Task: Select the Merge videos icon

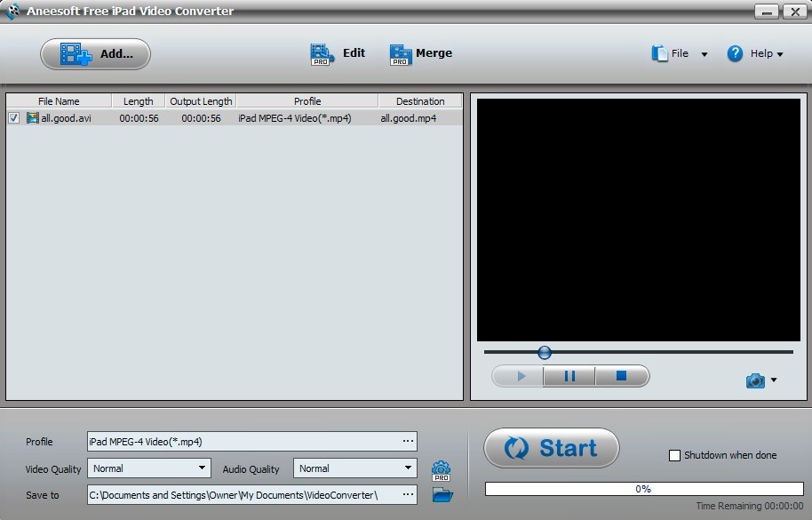Action: click(x=400, y=53)
